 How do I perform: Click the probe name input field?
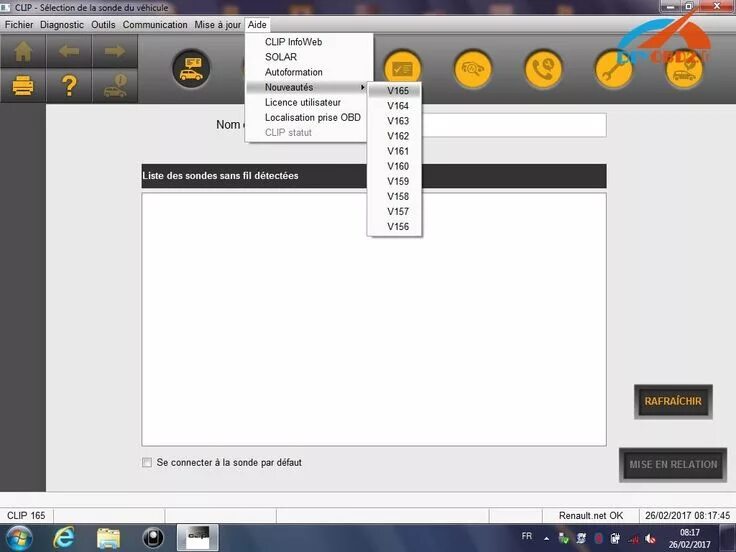[514, 125]
